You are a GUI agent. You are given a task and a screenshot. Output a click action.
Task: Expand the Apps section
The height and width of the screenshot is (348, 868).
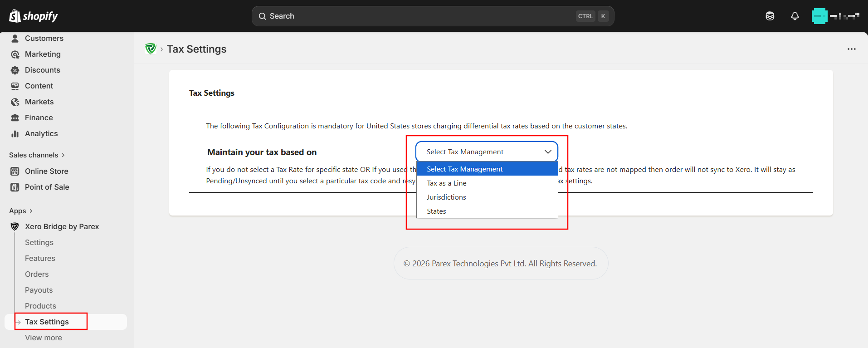[21, 211]
